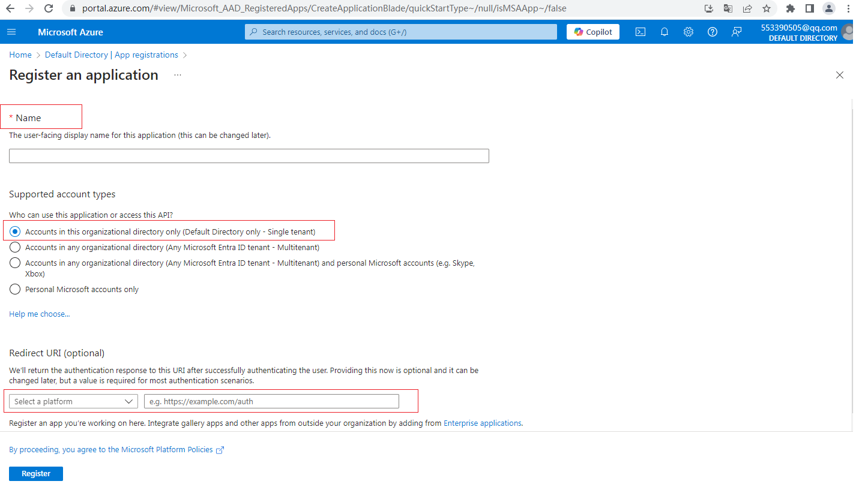Open the Chrome three-dot menu
Image resolution: width=868 pixels, height=490 pixels.
click(848, 8)
